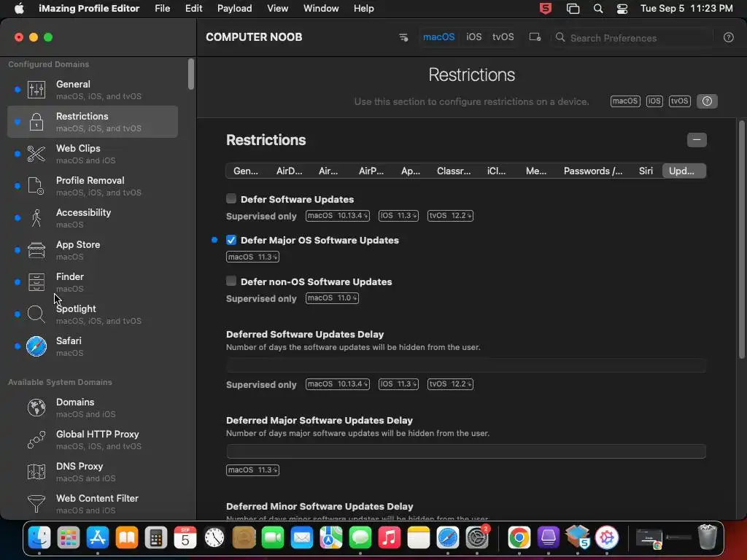Click macOS 11.0 badge under Defer non-OS
Screen dimensions: 747x560
(x=332, y=298)
